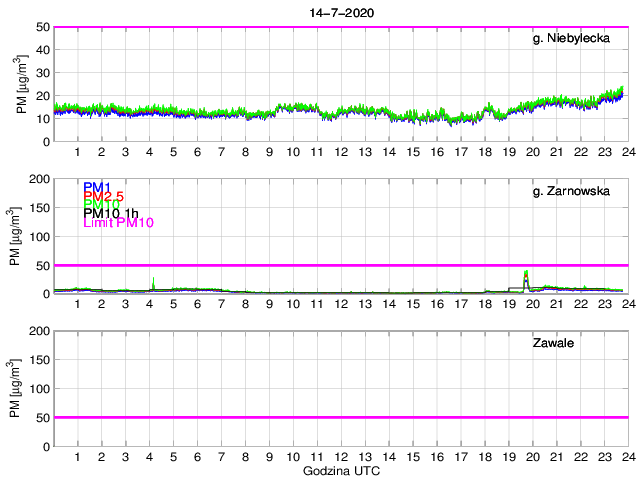The image size is (640, 480).
Task: Click hour 1 tick label under Zarnowska plot
Action: (x=78, y=304)
